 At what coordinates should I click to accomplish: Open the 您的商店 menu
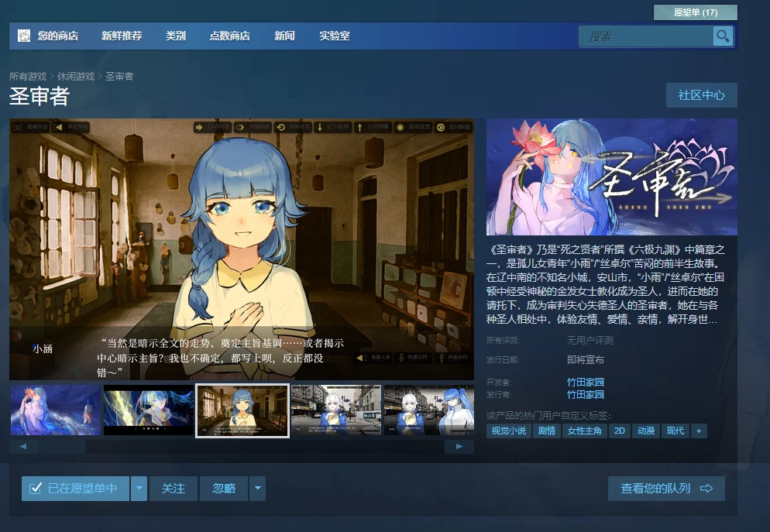pos(58,36)
